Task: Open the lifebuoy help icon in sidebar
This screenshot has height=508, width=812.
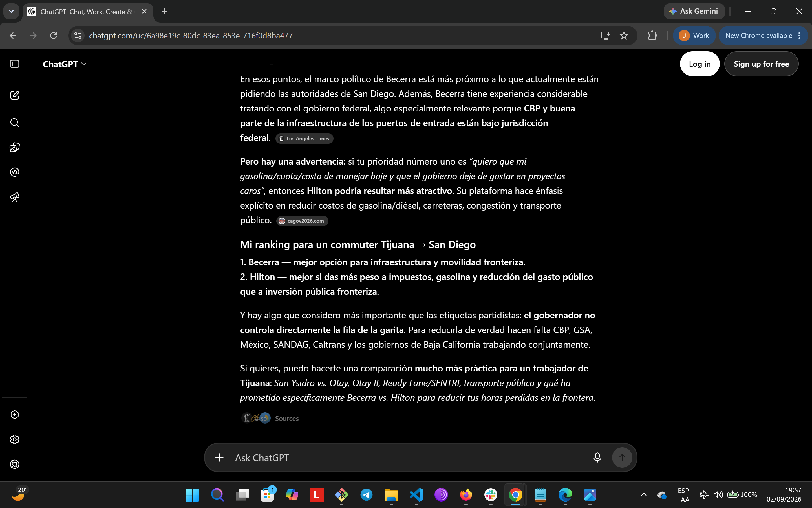Action: point(14,464)
